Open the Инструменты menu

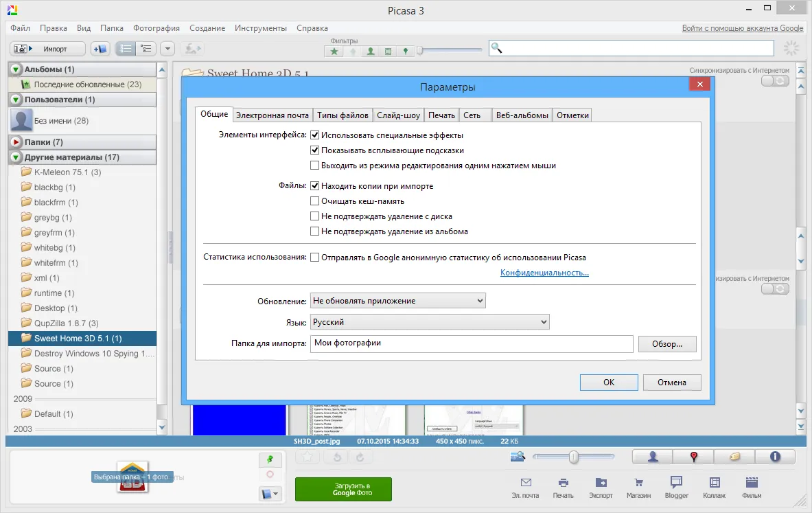260,28
